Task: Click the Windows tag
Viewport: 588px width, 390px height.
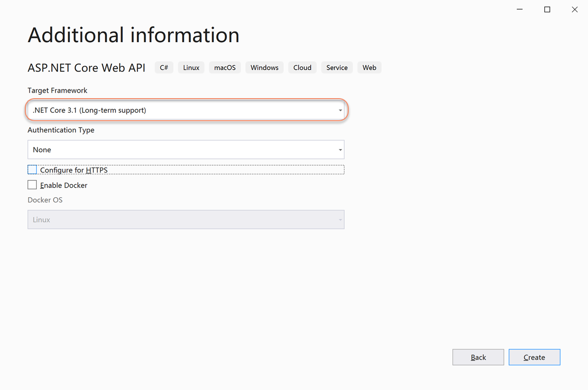Action: click(x=265, y=67)
